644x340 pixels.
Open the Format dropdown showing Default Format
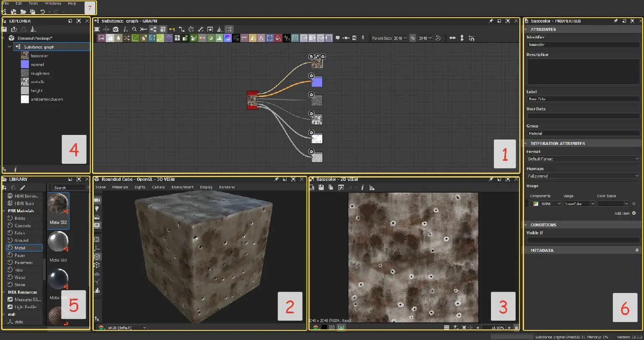click(x=583, y=159)
